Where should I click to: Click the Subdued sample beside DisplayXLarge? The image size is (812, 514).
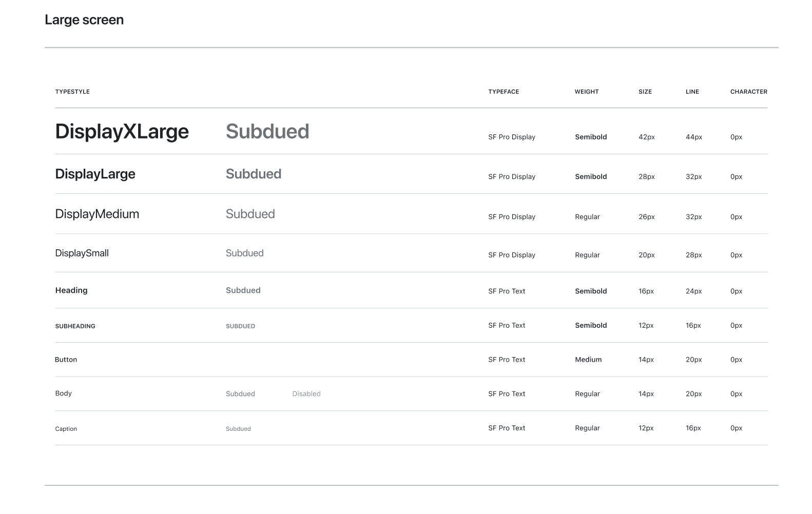tap(267, 131)
